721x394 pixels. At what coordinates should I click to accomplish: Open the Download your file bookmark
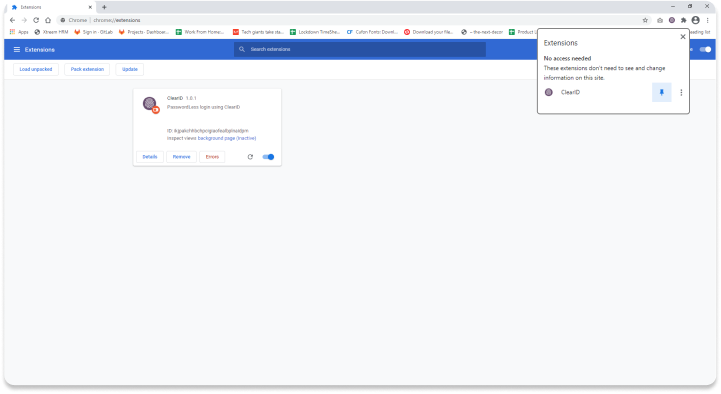pyautogui.click(x=429, y=32)
